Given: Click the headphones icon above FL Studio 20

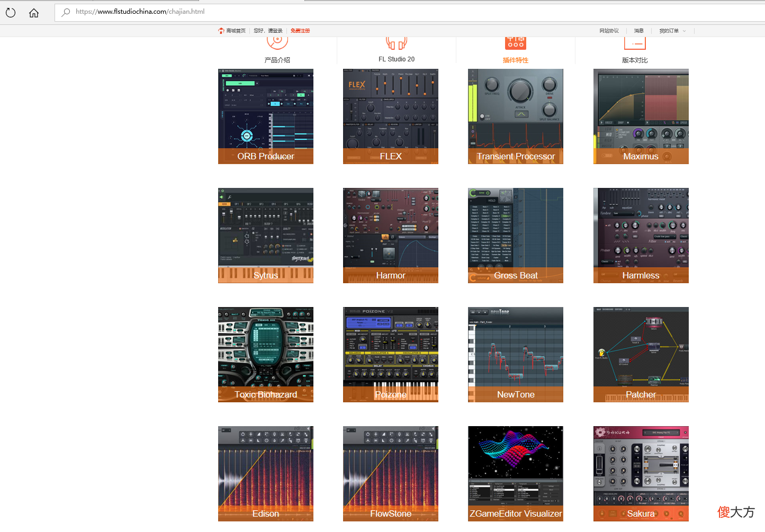Looking at the screenshot, I should pyautogui.click(x=397, y=43).
